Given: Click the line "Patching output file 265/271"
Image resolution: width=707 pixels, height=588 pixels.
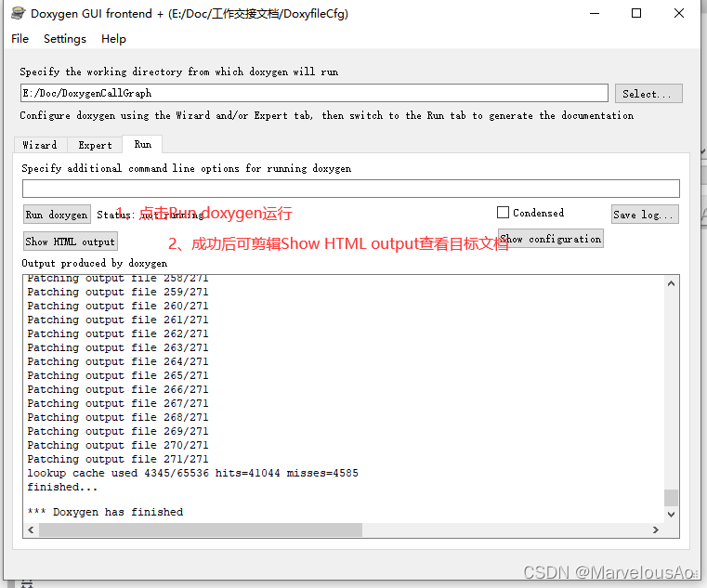Looking at the screenshot, I should tap(118, 375).
